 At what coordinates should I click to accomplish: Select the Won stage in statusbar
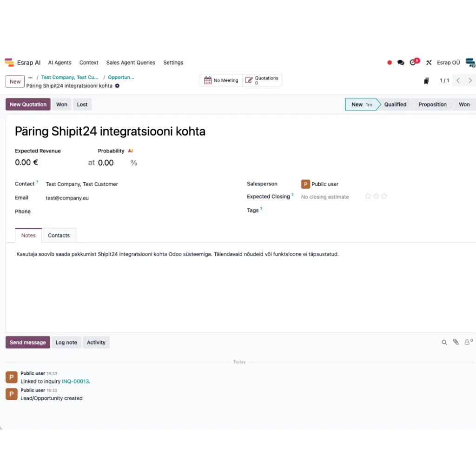pyautogui.click(x=464, y=105)
